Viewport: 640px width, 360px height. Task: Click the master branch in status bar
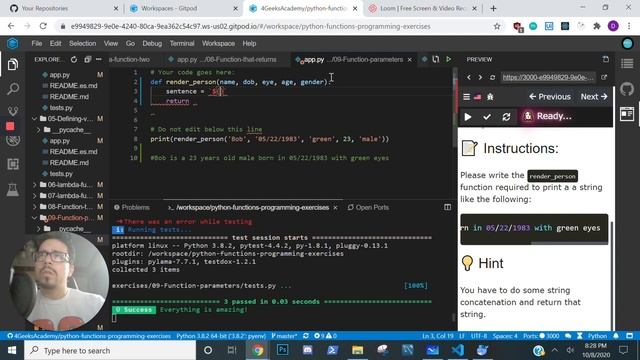click(284, 336)
